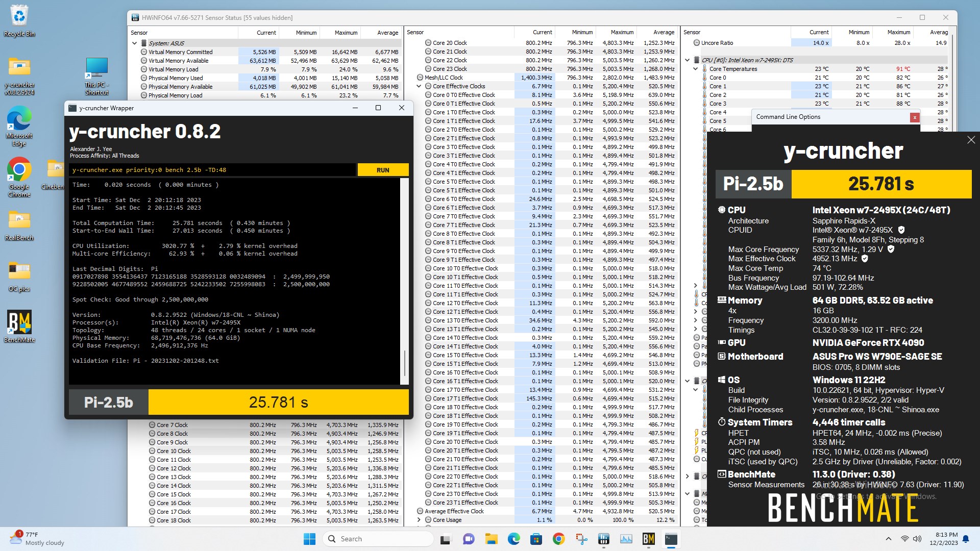980x551 pixels.
Task: Open File Explorer from the taskbar
Action: coord(491,539)
